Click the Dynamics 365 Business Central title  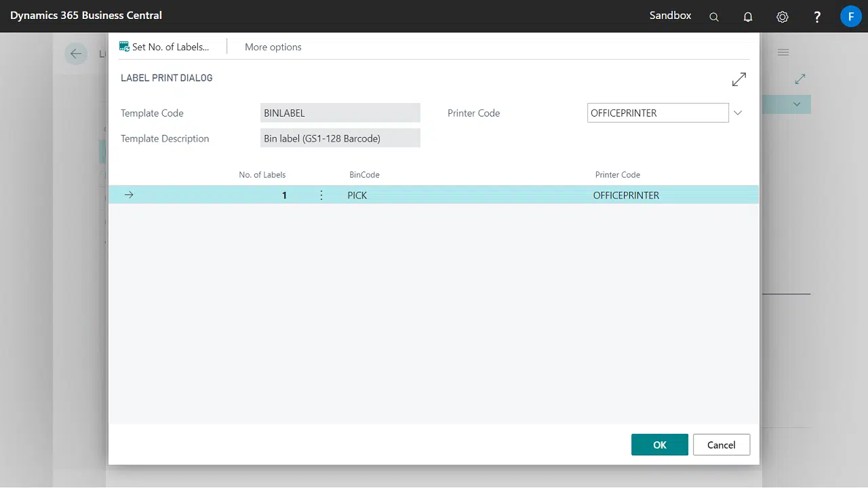point(86,15)
